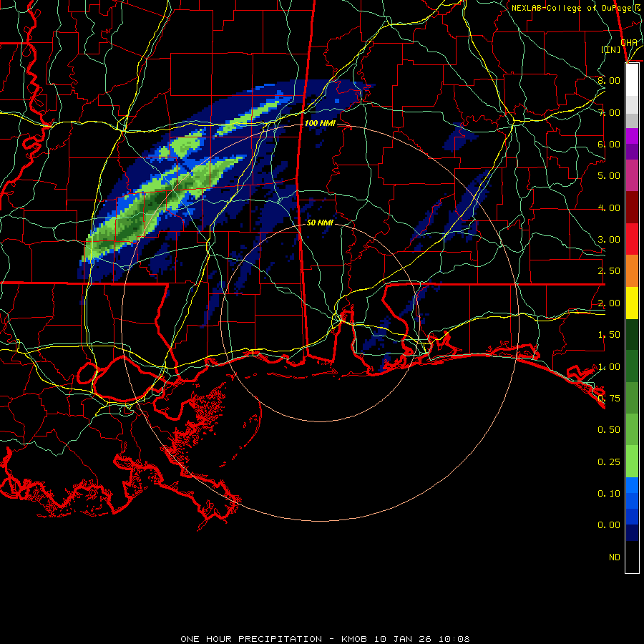Pick the white swatch at legend top
This screenshot has height=644, width=644.
pyautogui.click(x=632, y=79)
